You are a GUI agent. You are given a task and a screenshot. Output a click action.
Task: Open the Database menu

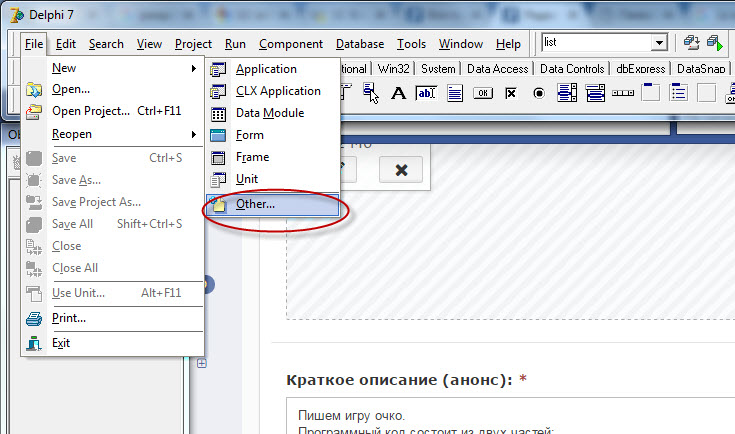[360, 44]
